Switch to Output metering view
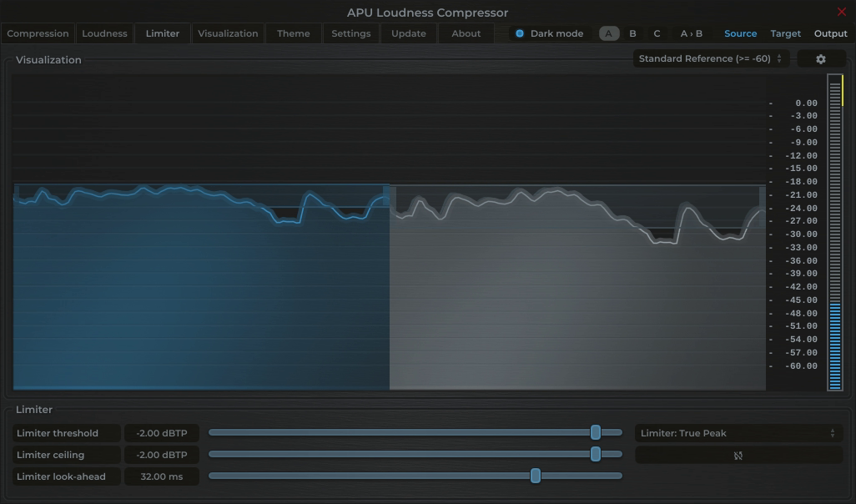This screenshot has width=856, height=504. 830,33
